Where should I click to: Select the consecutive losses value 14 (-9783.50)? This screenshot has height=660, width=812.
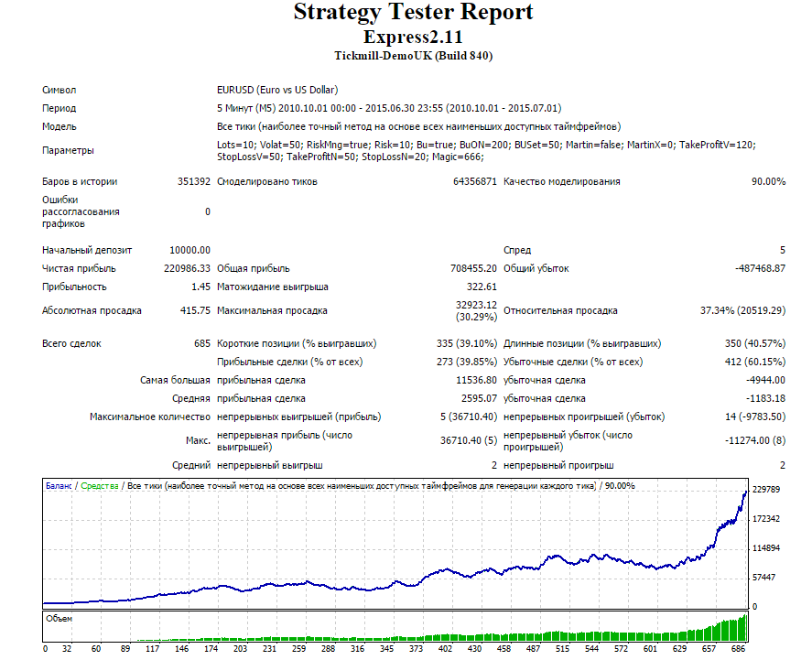[755, 417]
